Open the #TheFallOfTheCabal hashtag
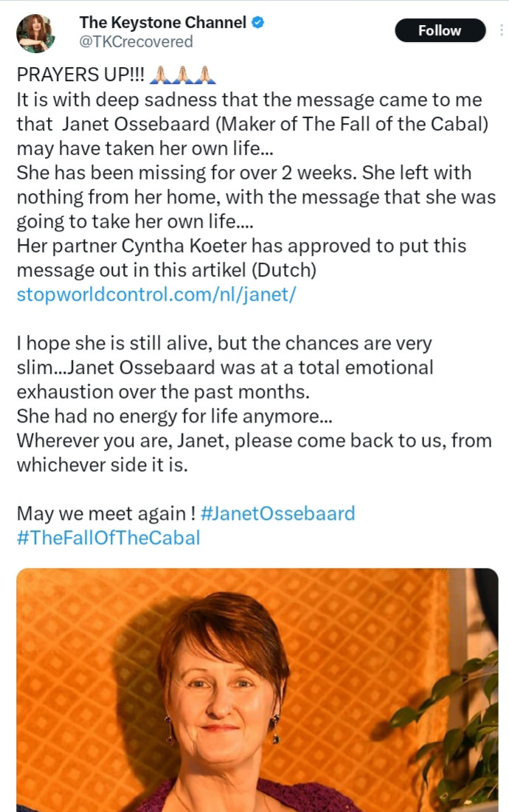Viewport: 509px width, 812px height. (x=108, y=537)
